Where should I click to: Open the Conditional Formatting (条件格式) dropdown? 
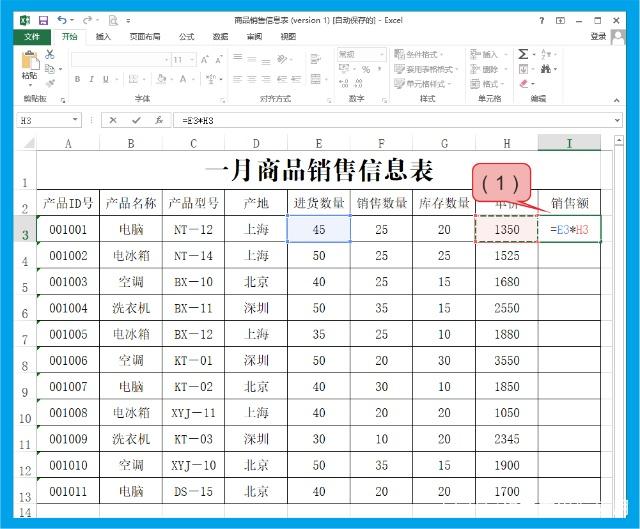click(419, 54)
